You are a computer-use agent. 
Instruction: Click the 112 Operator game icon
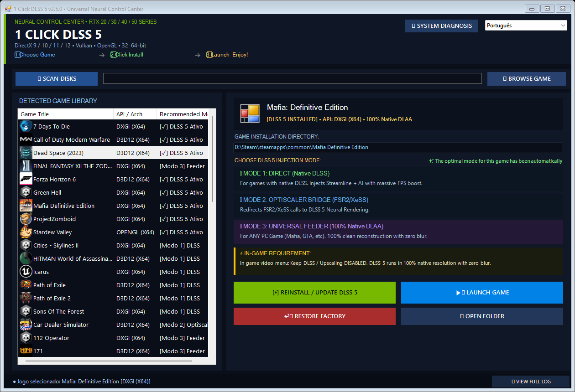[26, 338]
